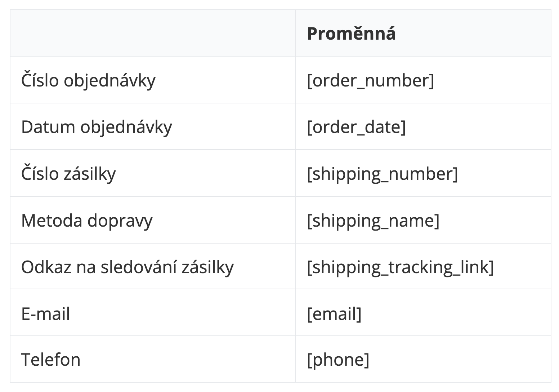Click the [phone] variable text

(338, 360)
